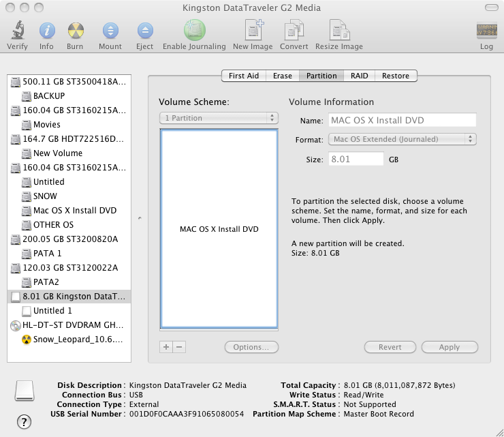The height and width of the screenshot is (437, 504).
Task: Select the BACKUP volume
Action: coord(69,96)
